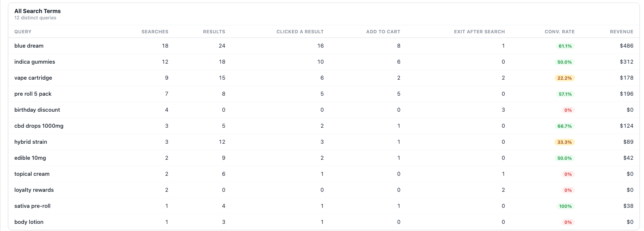
Task: Click blue dream searches count 18
Action: tap(165, 46)
